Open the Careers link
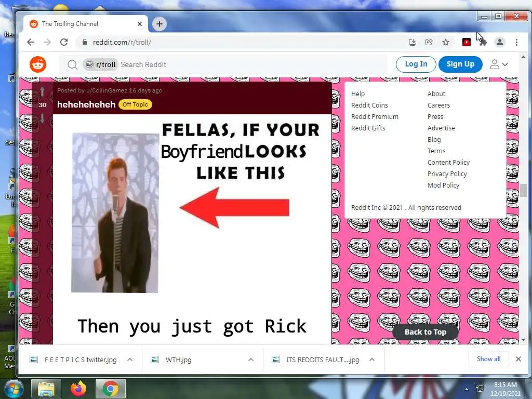 (438, 105)
